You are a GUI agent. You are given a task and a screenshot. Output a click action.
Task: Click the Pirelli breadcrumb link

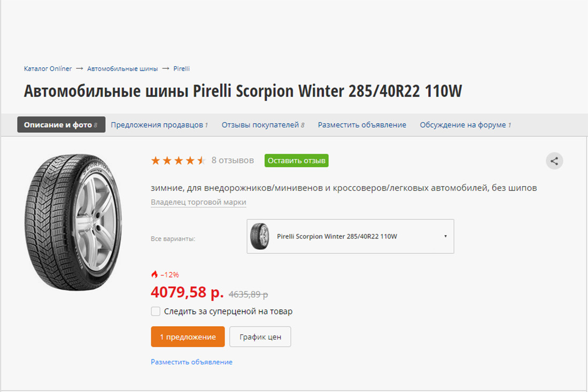182,68
